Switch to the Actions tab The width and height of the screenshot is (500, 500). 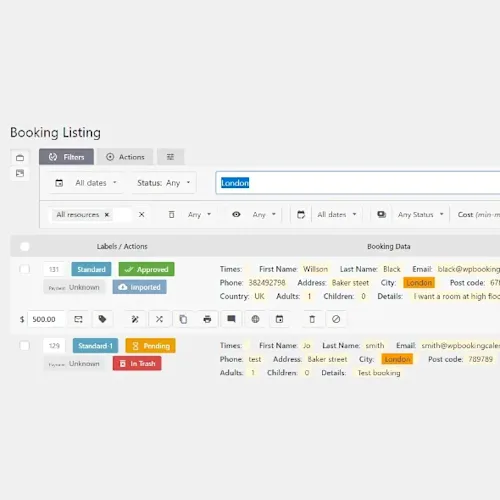pyautogui.click(x=125, y=157)
